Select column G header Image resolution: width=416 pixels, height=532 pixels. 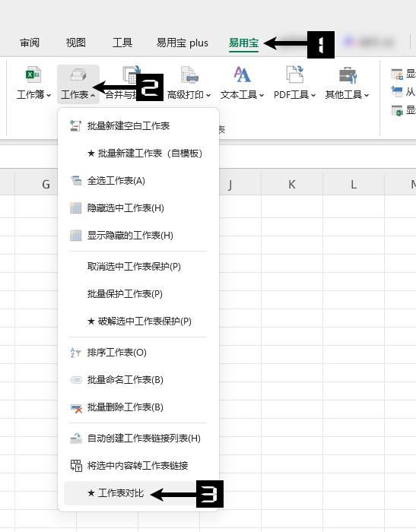(x=46, y=185)
